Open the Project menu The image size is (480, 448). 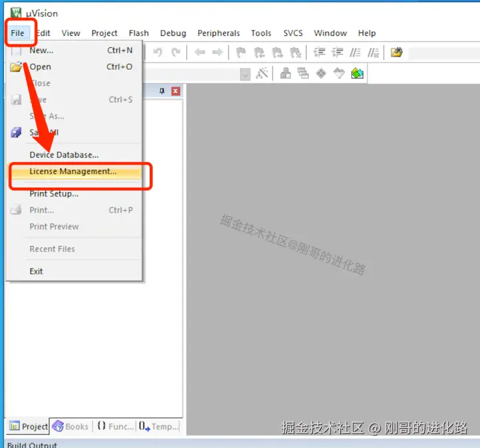[104, 33]
